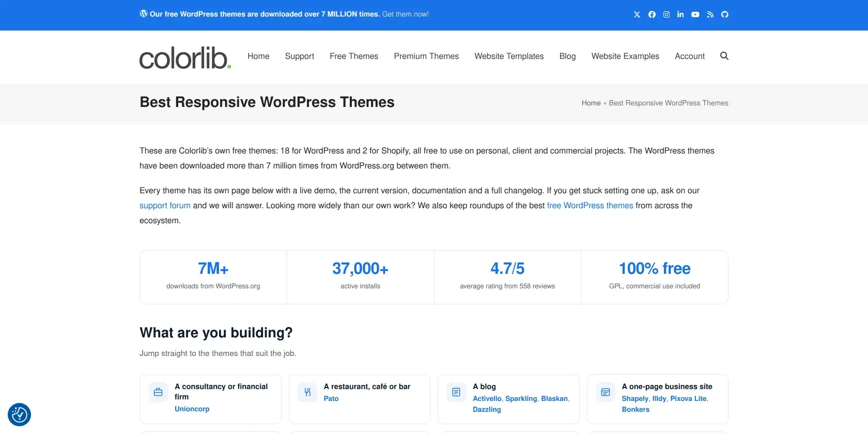Visit the Facebook page via its icon
This screenshot has height=434, width=868.
point(652,14)
